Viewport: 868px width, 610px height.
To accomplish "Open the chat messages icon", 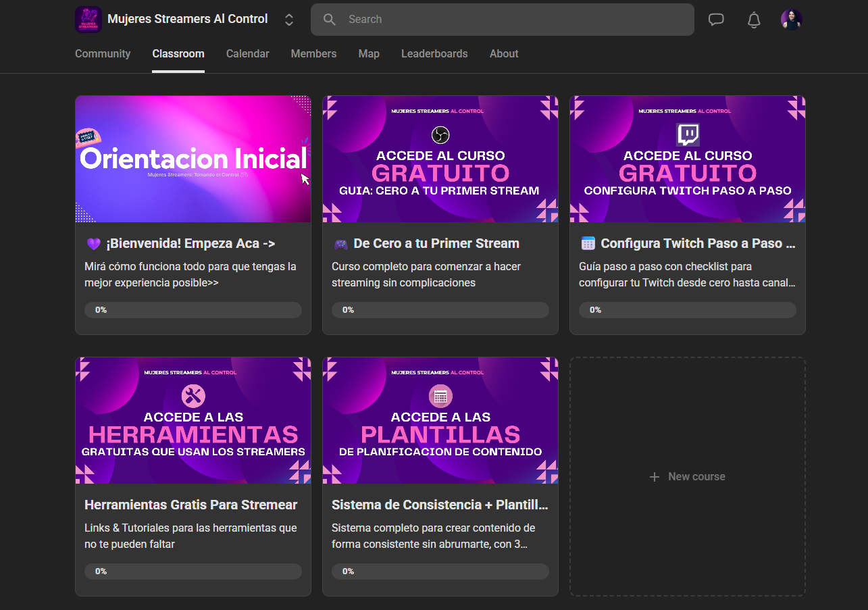I will tap(716, 20).
